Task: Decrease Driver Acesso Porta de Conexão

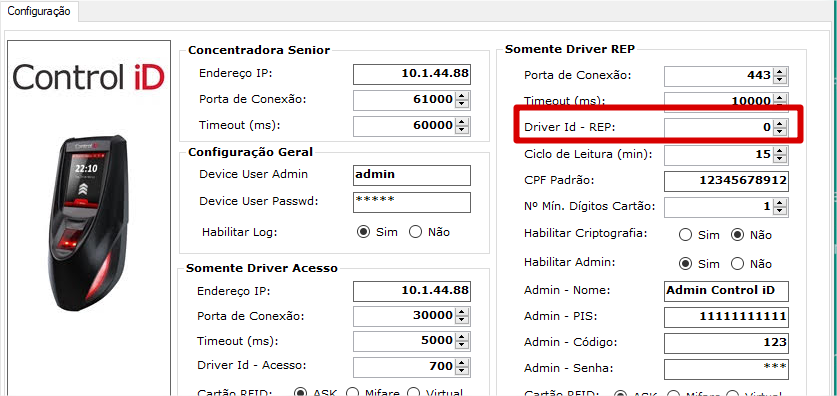Action: (x=463, y=319)
